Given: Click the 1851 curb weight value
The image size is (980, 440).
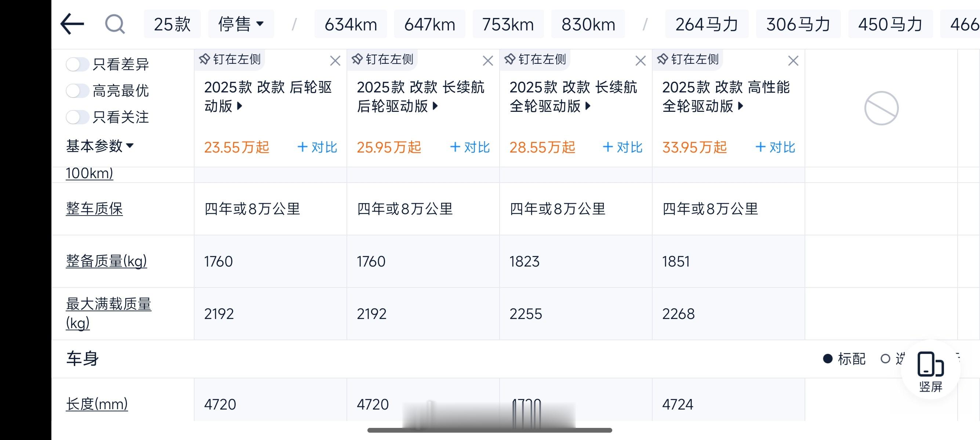Looking at the screenshot, I should click(676, 261).
